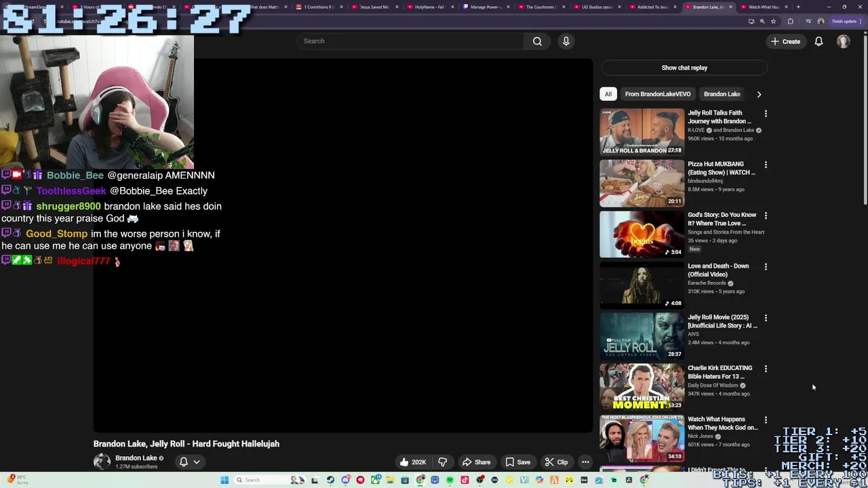Open options for Love and Death - Down
The image size is (868, 488).
[x=766, y=266]
